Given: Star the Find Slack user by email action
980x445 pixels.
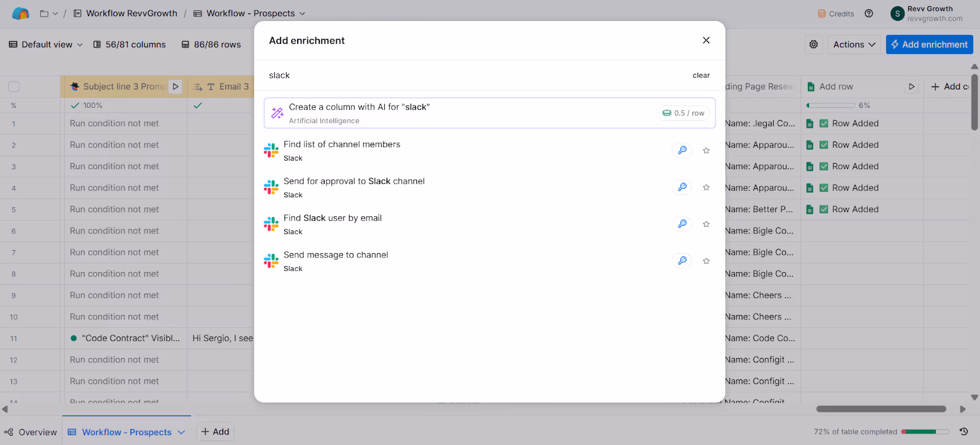Looking at the screenshot, I should (x=706, y=224).
